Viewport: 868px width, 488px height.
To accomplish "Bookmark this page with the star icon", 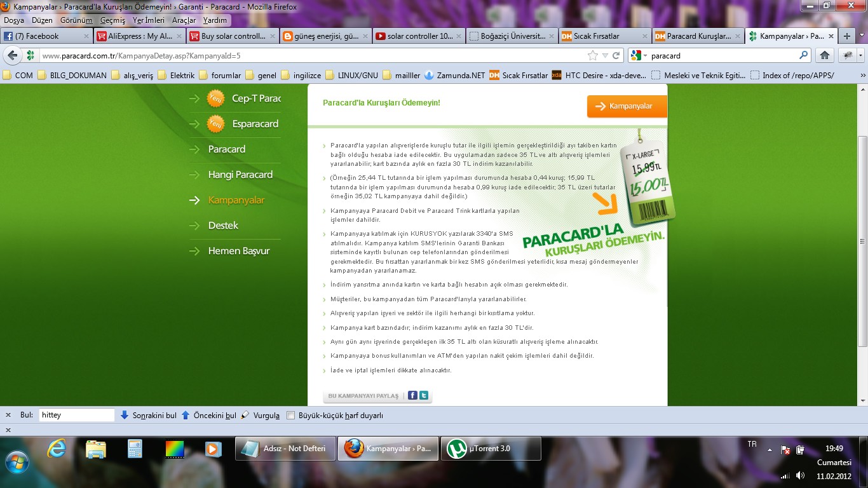I will point(593,55).
